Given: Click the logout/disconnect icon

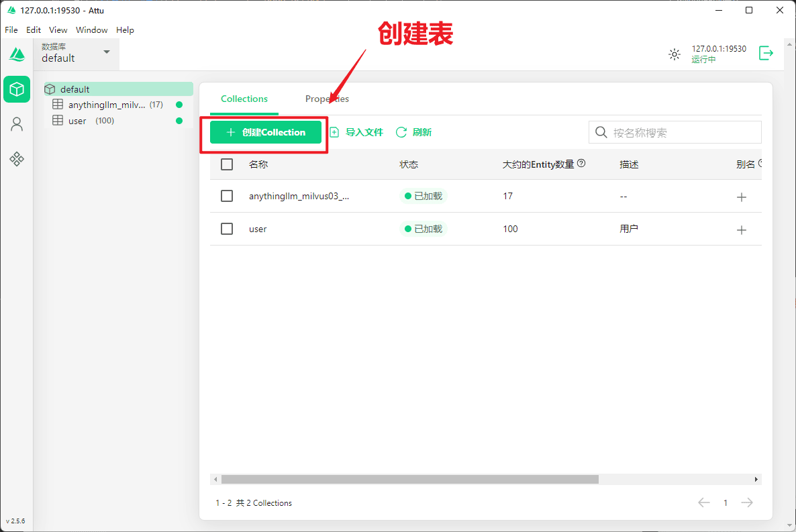Looking at the screenshot, I should 766,54.
